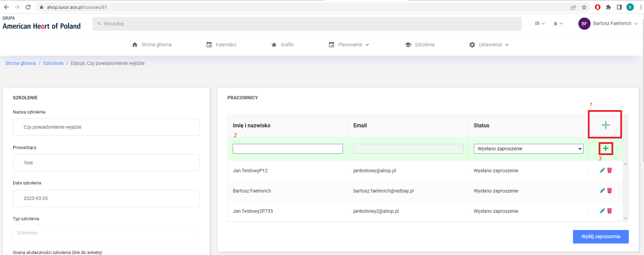Screen dimensions: 644x255
Task: Go to Kalendarz in navigation
Action: [222, 45]
